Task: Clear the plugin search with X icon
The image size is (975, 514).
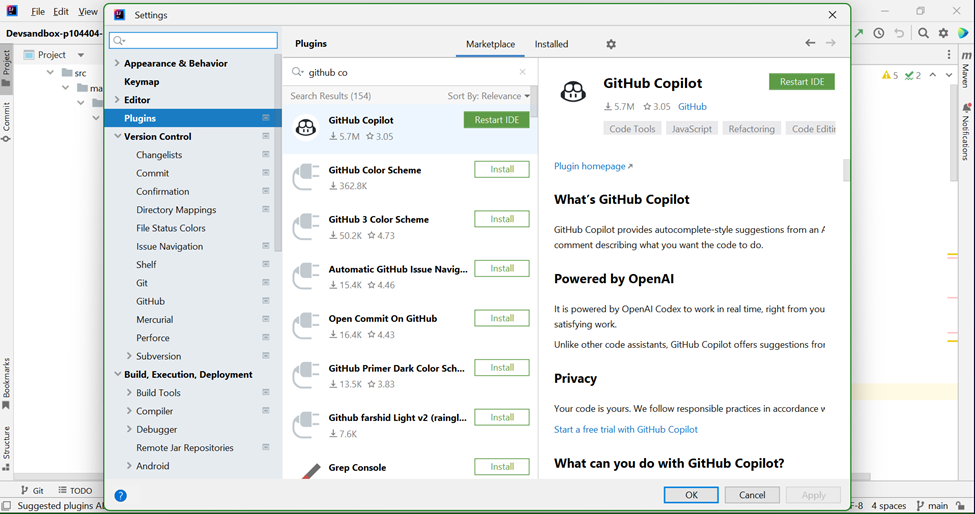Action: 522,72
